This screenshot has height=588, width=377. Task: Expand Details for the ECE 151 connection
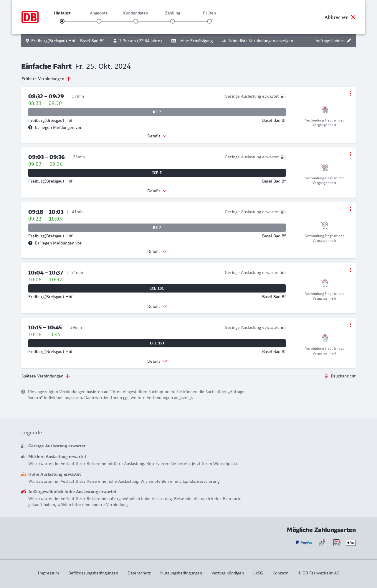pos(157,361)
